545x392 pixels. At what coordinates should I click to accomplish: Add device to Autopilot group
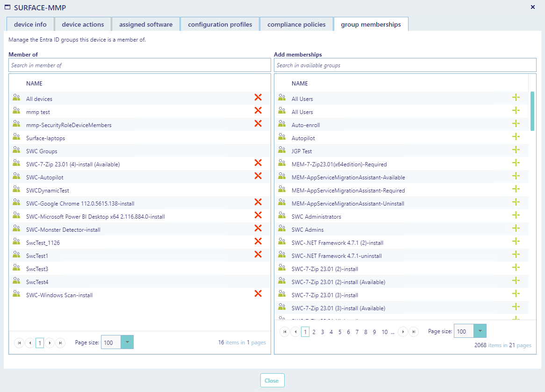(516, 137)
